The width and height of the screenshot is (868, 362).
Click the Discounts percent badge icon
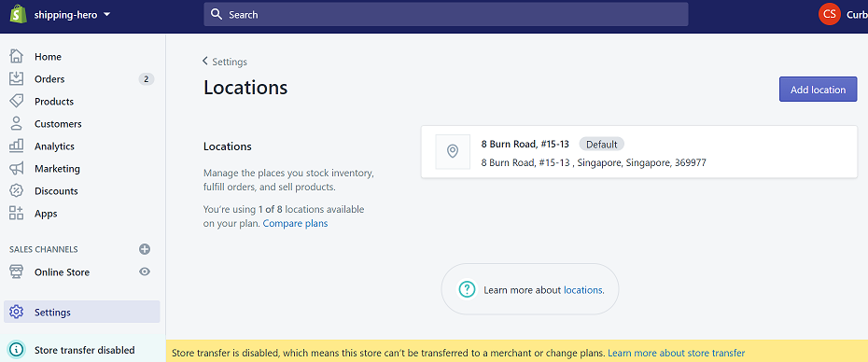[17, 190]
